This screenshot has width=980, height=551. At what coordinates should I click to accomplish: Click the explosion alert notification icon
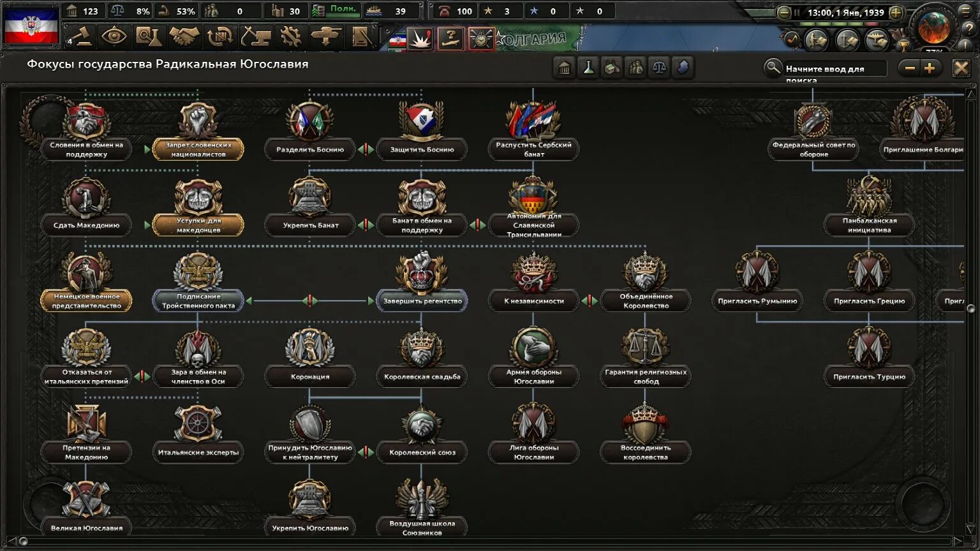[x=420, y=39]
